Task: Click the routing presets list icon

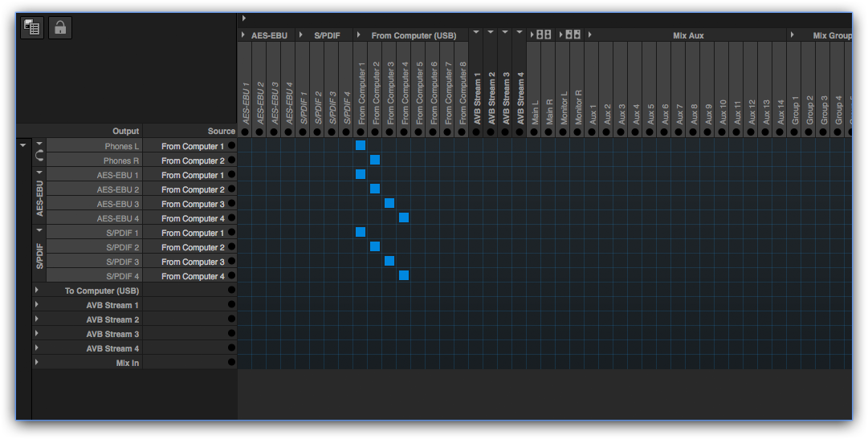Action: (x=32, y=28)
